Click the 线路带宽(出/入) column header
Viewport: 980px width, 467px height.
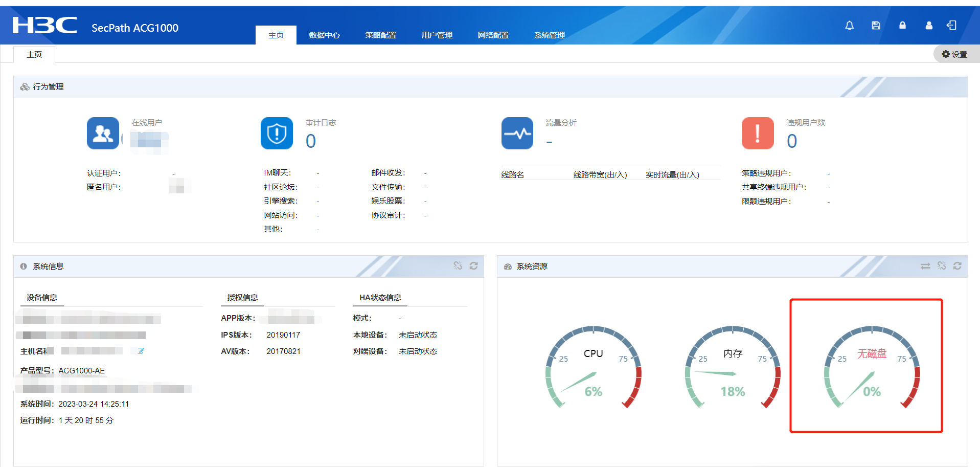pyautogui.click(x=600, y=175)
